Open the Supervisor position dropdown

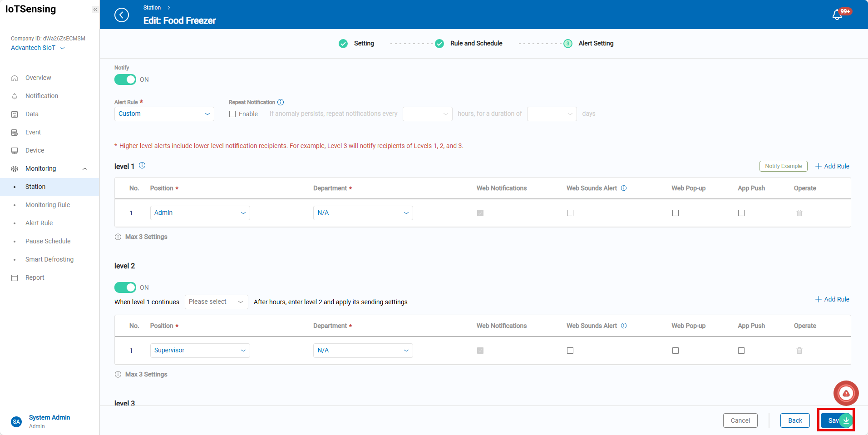(x=200, y=351)
